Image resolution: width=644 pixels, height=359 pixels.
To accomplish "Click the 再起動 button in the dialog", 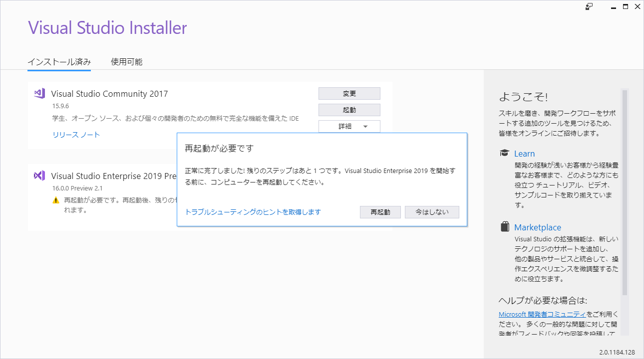I will pyautogui.click(x=380, y=212).
